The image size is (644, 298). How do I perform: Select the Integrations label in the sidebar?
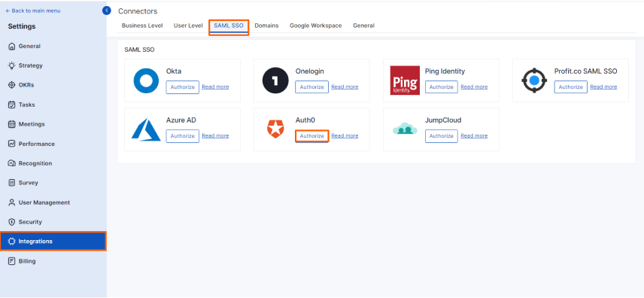pos(35,242)
